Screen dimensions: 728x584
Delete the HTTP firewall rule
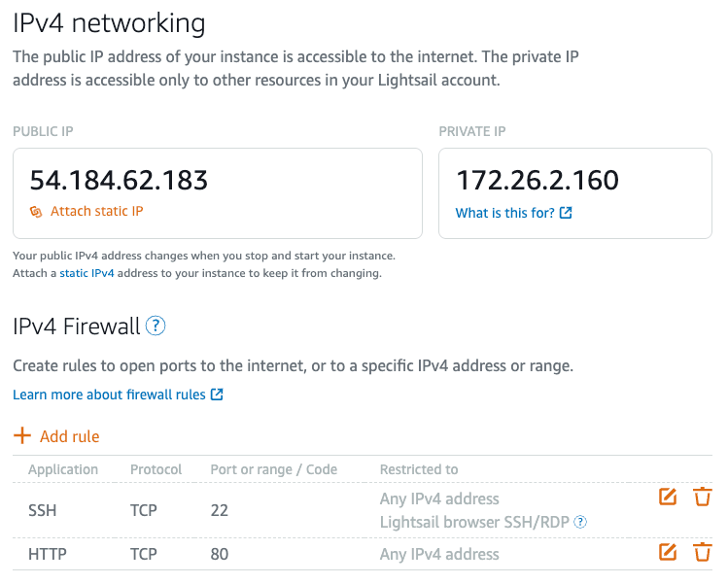[x=703, y=552]
